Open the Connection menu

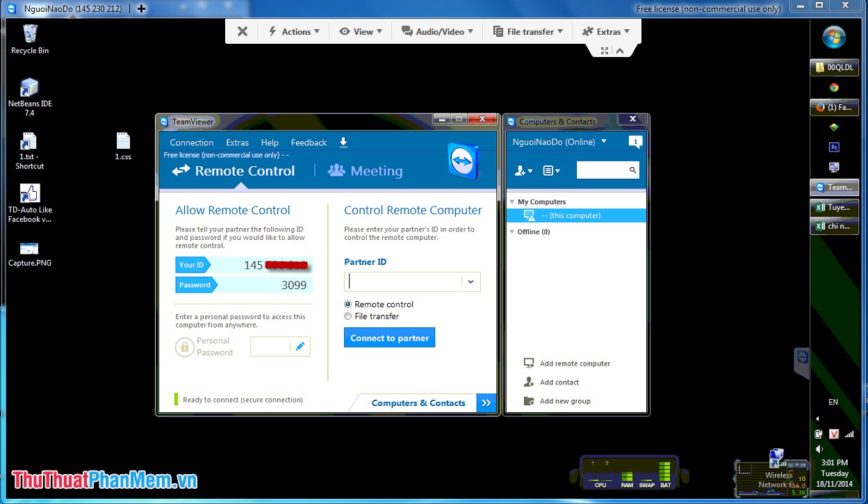click(191, 142)
